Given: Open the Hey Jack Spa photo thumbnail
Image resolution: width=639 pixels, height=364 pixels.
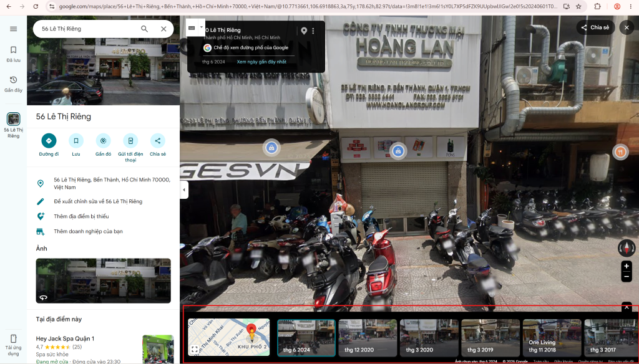Looking at the screenshot, I should tap(158, 349).
